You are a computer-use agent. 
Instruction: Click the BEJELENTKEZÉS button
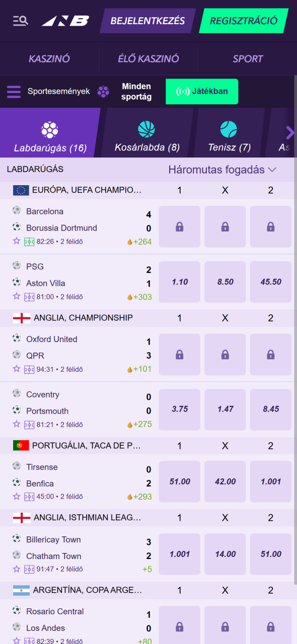click(147, 21)
